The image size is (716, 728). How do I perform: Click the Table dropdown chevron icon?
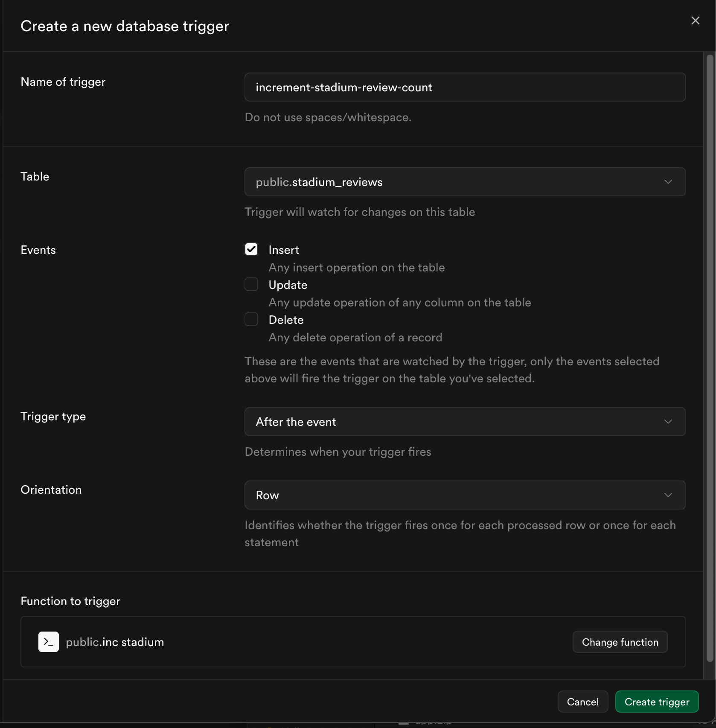coord(668,182)
